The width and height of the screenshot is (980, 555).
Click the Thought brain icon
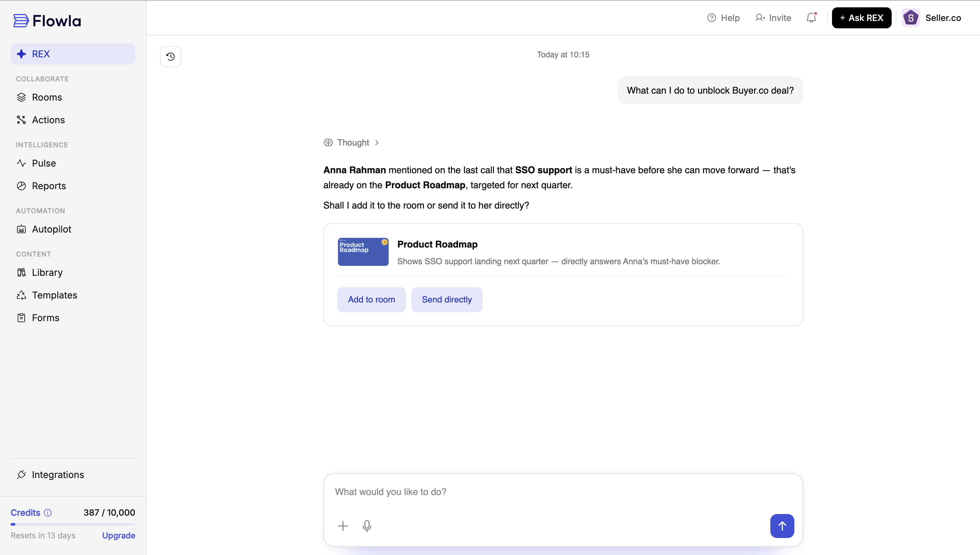point(328,143)
